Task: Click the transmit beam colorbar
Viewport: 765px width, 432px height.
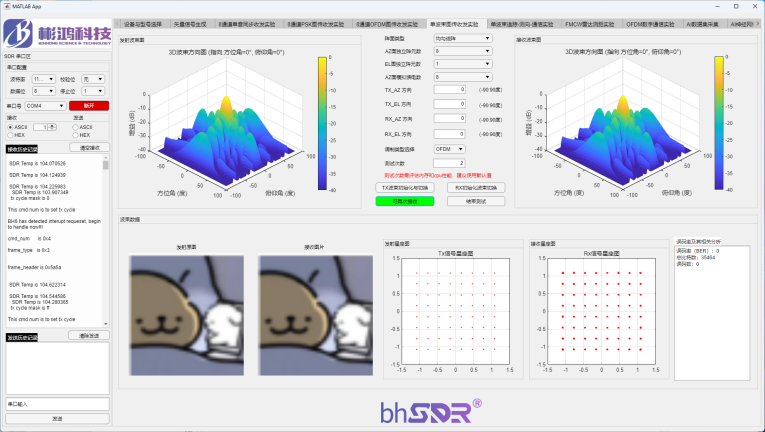Action: [322, 123]
